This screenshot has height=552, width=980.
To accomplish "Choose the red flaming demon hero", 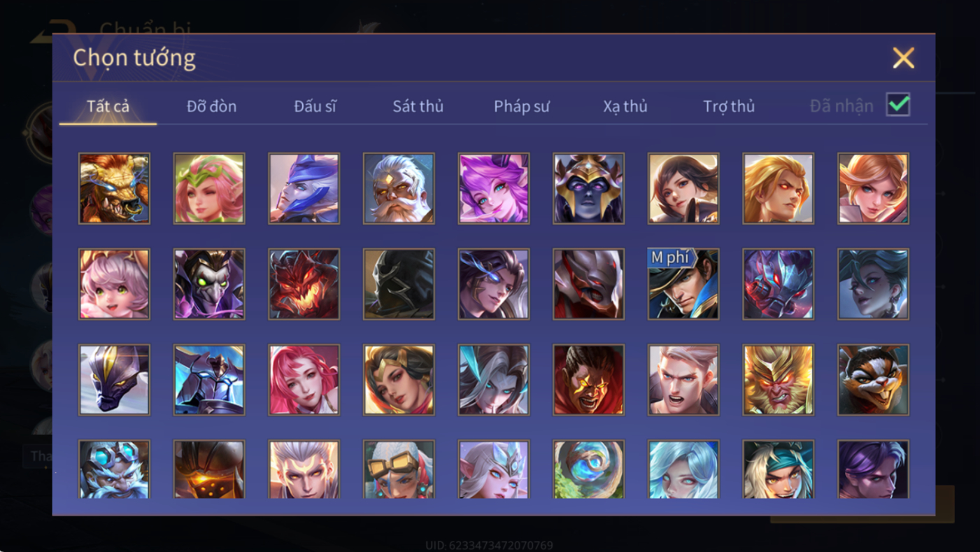I will [304, 284].
